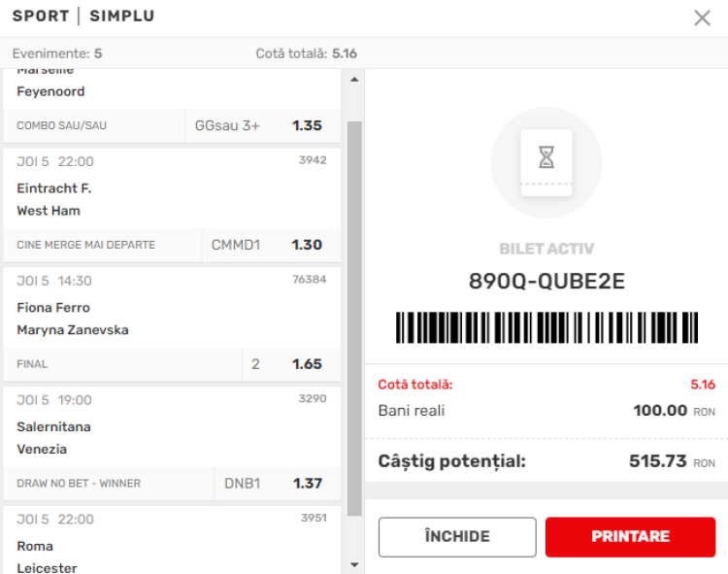Click the DNB1 selection at 1.37

(278, 484)
